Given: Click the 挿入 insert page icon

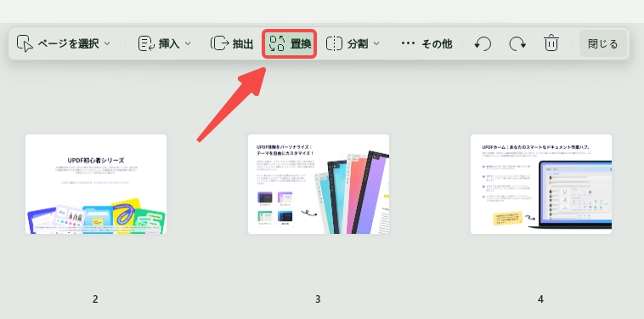Looking at the screenshot, I should click(146, 43).
